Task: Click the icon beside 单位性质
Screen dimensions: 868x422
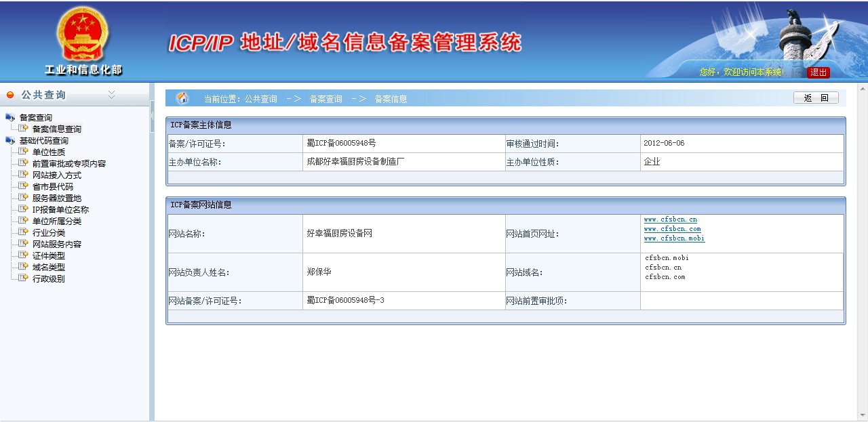Action: coord(24,152)
